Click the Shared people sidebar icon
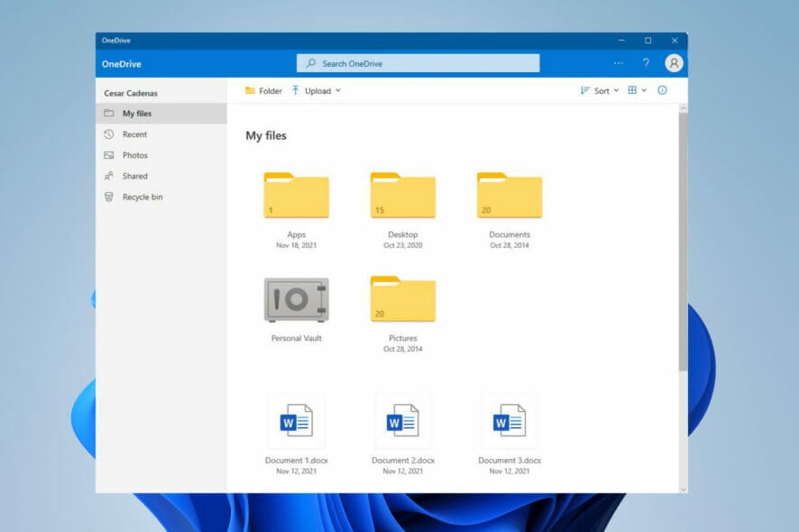The width and height of the screenshot is (799, 532). [x=108, y=176]
